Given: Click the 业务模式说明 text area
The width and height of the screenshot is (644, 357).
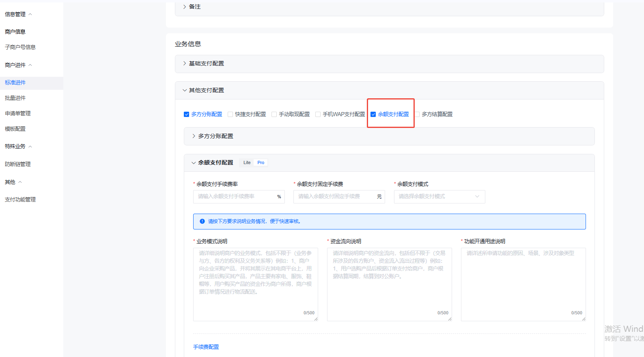Looking at the screenshot, I should point(255,284).
